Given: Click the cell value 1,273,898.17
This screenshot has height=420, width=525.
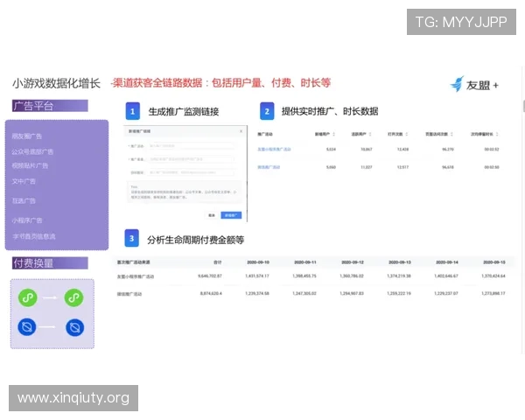Looking at the screenshot, I should coord(493,293).
